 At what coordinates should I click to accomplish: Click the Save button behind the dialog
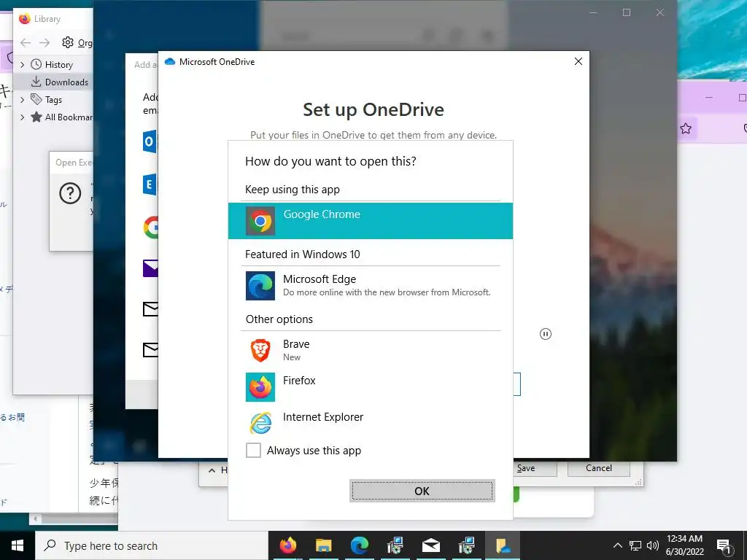[535, 468]
